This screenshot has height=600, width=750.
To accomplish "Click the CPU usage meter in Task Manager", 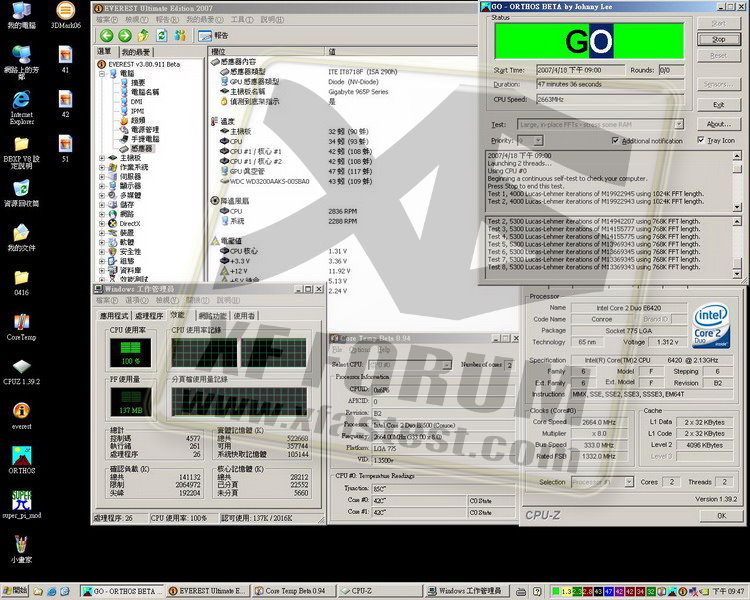I will (x=131, y=353).
